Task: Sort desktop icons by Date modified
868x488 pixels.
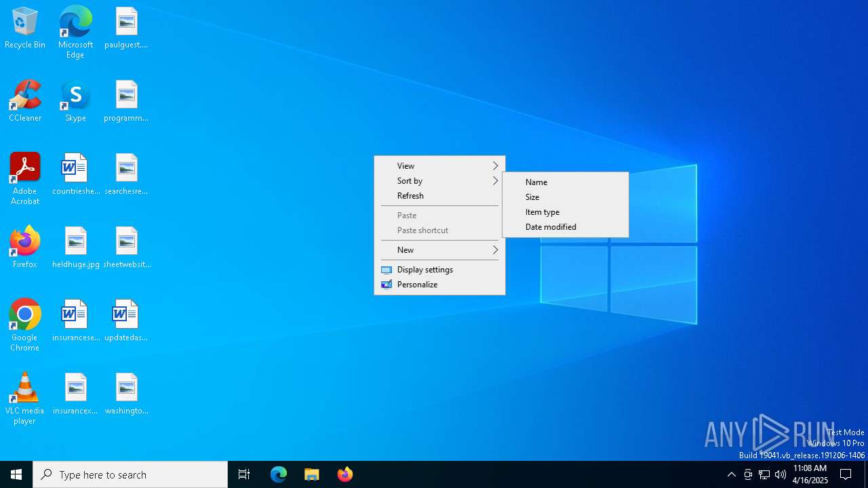Action: 566,227
